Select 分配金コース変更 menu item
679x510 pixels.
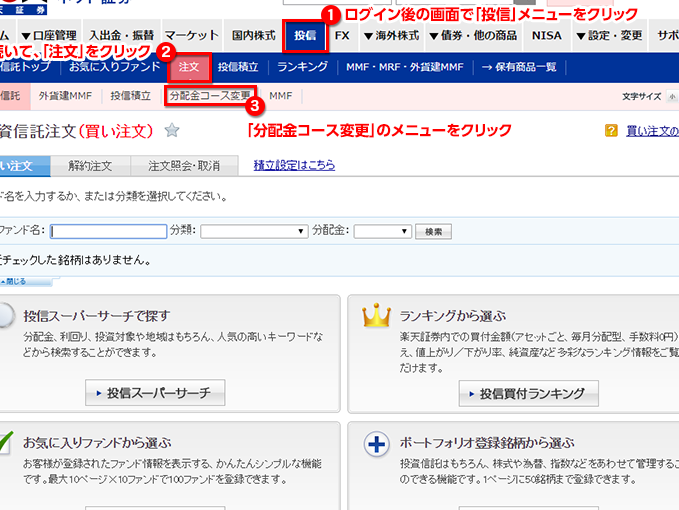(210, 96)
